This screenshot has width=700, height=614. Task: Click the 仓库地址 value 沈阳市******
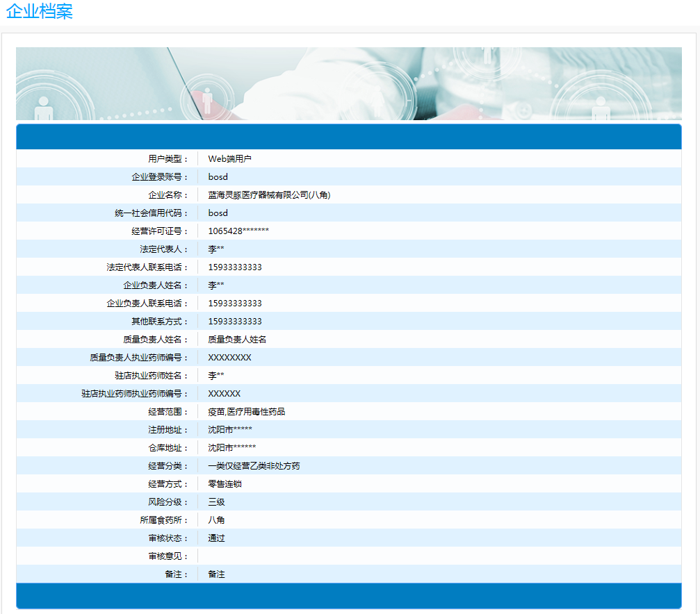[232, 448]
